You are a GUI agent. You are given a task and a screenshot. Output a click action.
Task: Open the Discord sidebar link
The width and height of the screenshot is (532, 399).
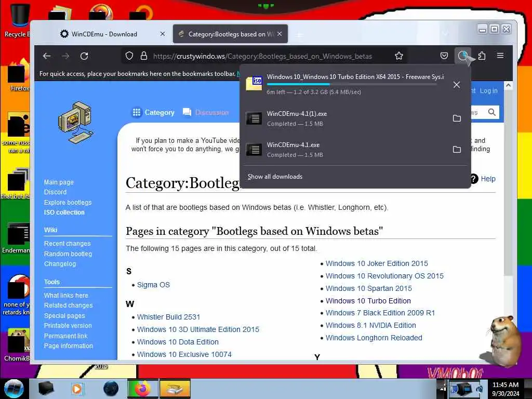[55, 192]
